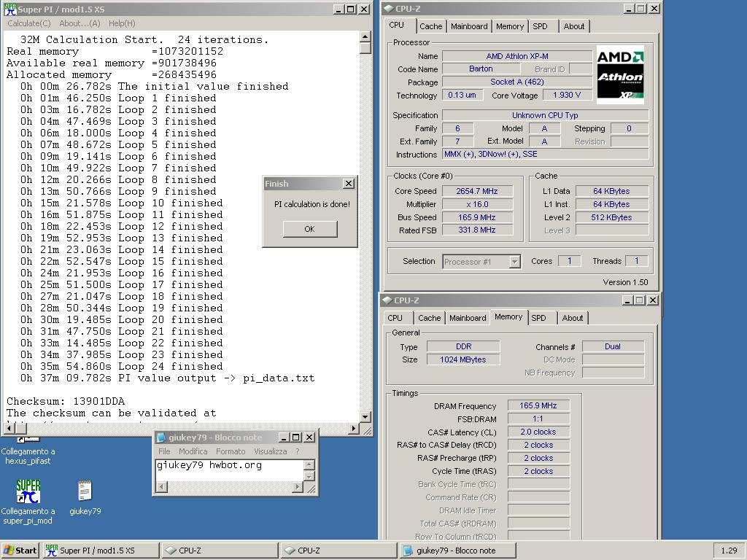Open the About...(A) menu in Super PI
The image size is (747, 560).
[80, 23]
